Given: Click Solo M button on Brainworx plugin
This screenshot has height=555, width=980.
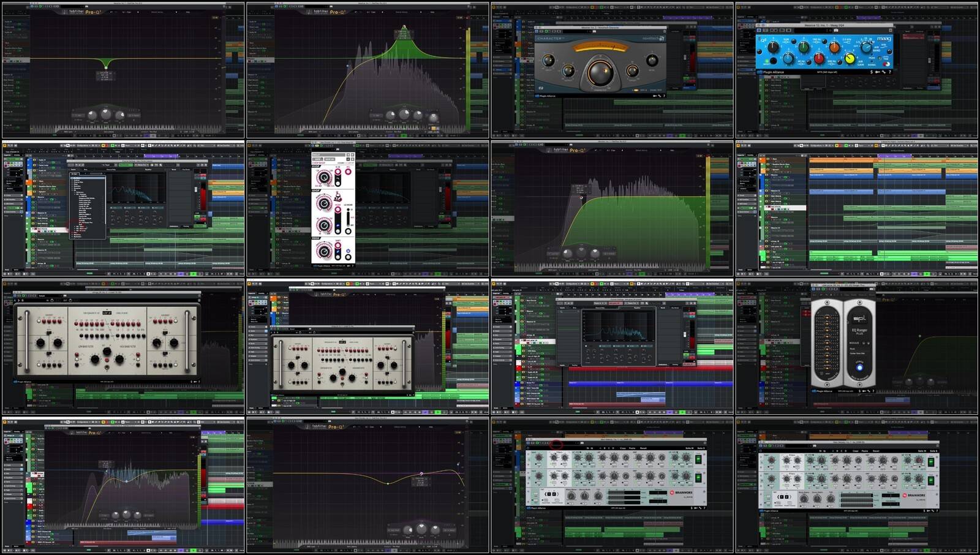Looking at the screenshot, I should tap(689, 448).
